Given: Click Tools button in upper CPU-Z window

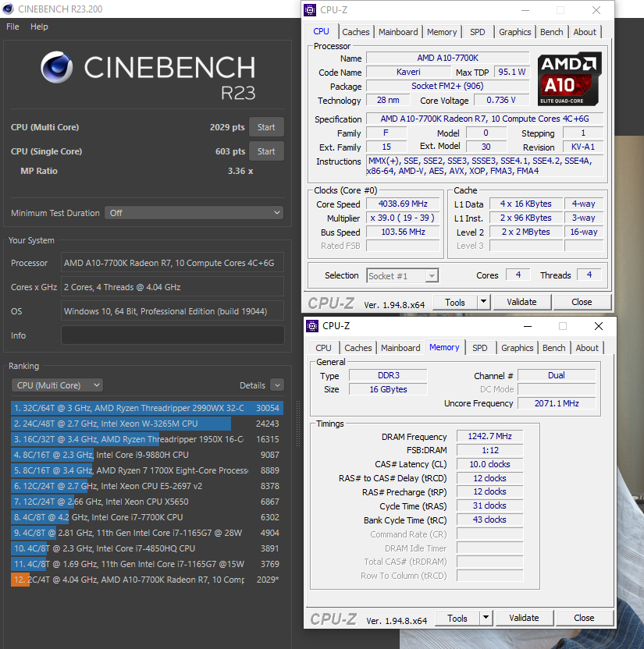Looking at the screenshot, I should click(455, 303).
